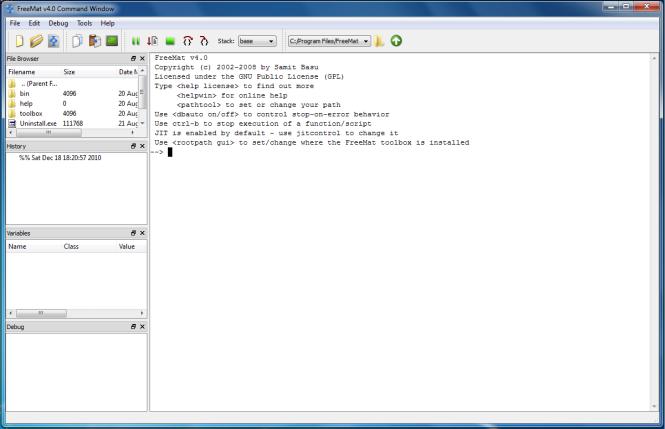Viewport: 665px width, 429px height.
Task: Maximize the FreeMat window
Action: pyautogui.click(x=626, y=6)
